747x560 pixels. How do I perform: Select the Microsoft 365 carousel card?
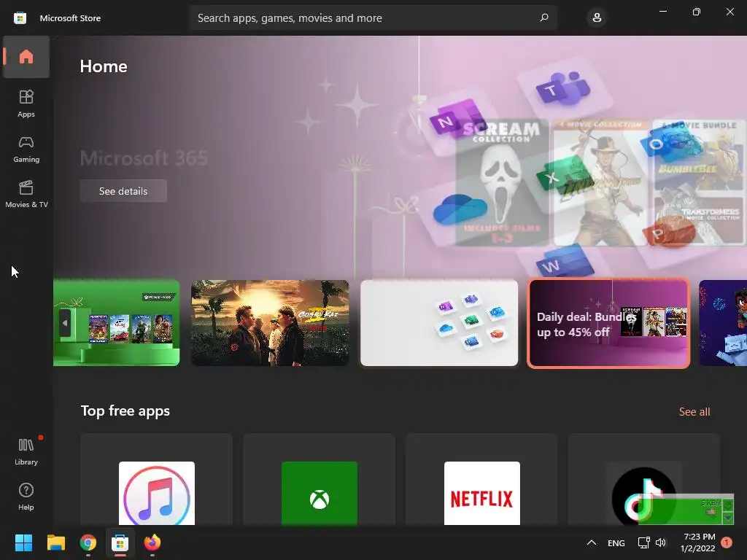tap(439, 323)
